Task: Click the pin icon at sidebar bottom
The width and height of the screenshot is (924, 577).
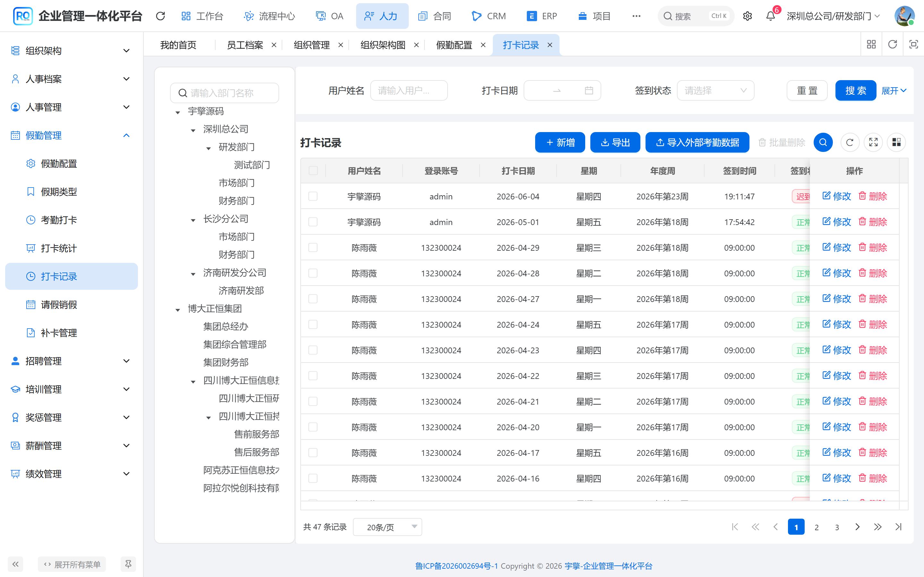Action: click(x=128, y=564)
